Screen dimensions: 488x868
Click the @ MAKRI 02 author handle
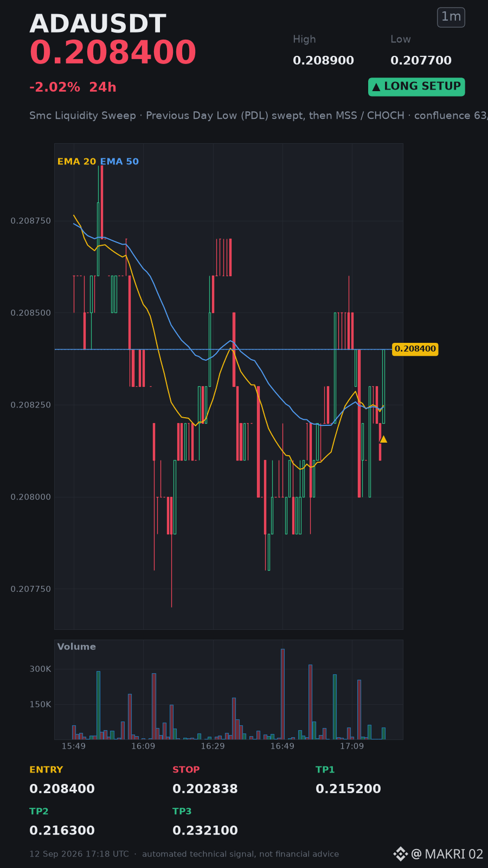(x=447, y=854)
